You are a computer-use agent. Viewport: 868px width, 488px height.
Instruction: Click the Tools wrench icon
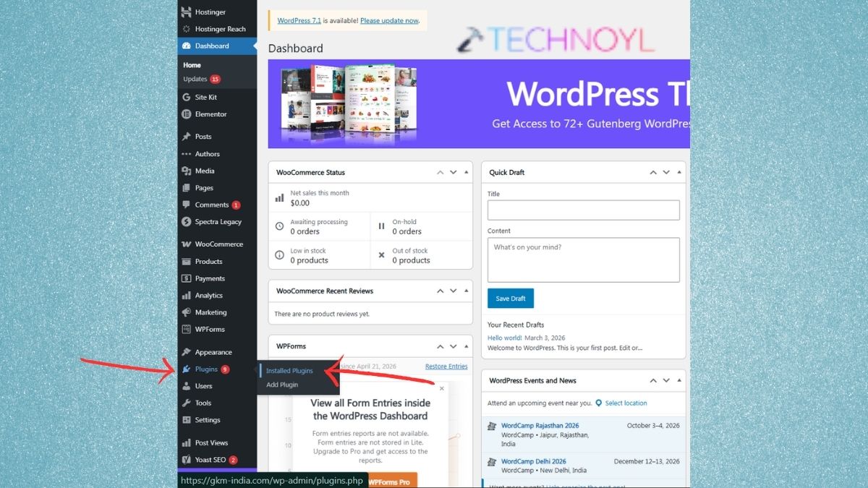click(187, 403)
